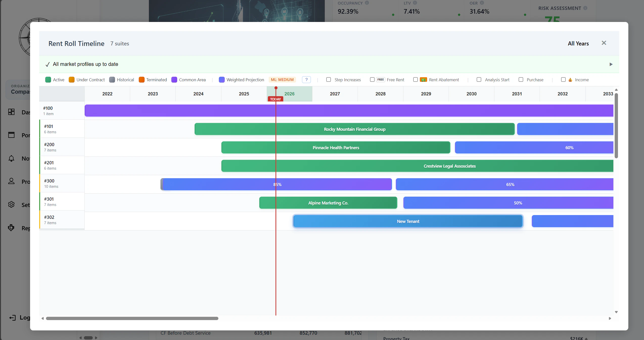
Task: Click the settings gear icon in sidebar
Action: 11,204
